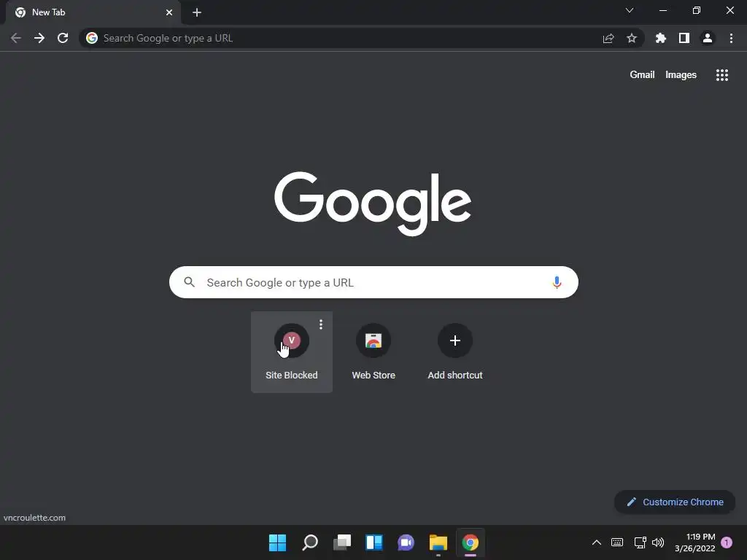Open the Windows Start menu

tap(277, 542)
